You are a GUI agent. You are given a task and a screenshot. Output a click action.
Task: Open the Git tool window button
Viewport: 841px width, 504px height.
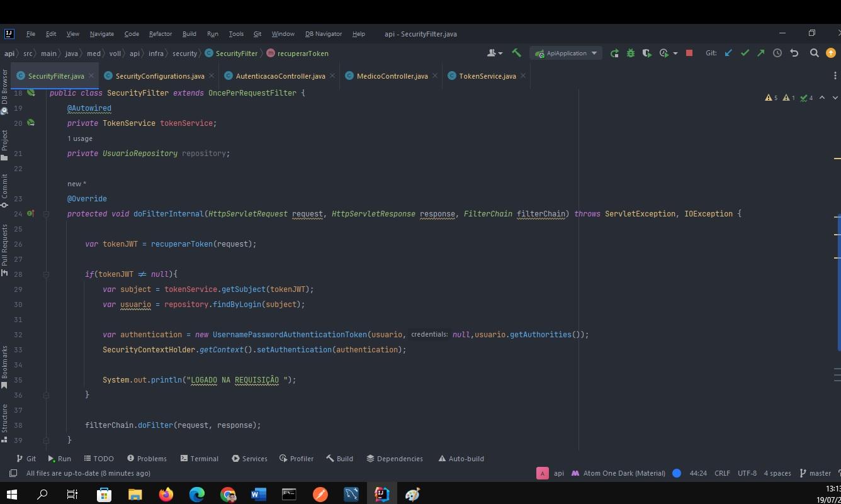[x=26, y=459]
